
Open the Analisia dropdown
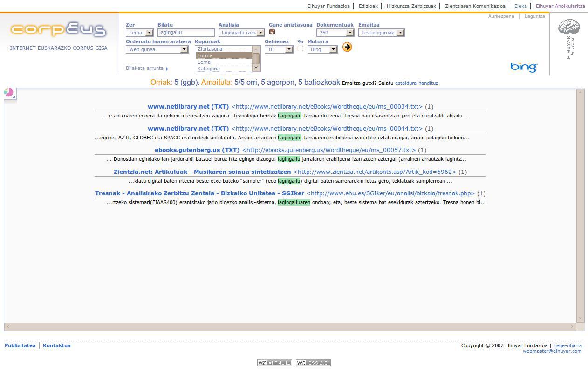pos(241,33)
